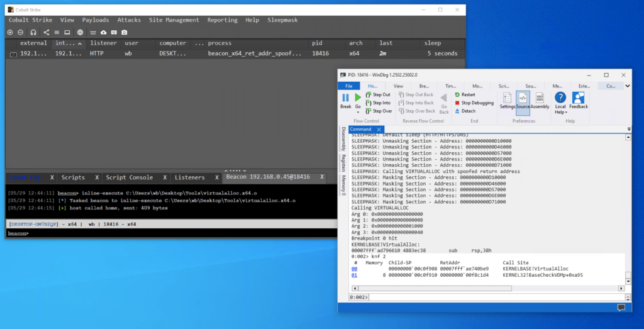Click Stop Debugging red square

[457, 103]
